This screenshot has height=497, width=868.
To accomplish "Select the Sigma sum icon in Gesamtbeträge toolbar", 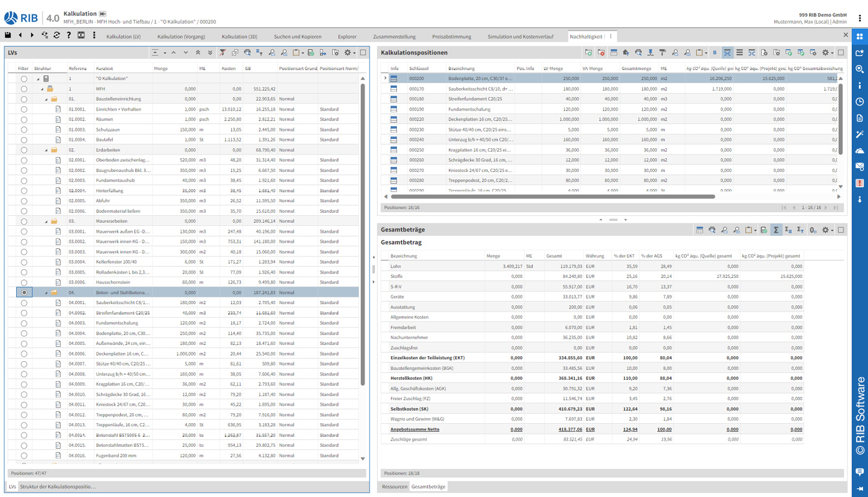I will [x=777, y=230].
